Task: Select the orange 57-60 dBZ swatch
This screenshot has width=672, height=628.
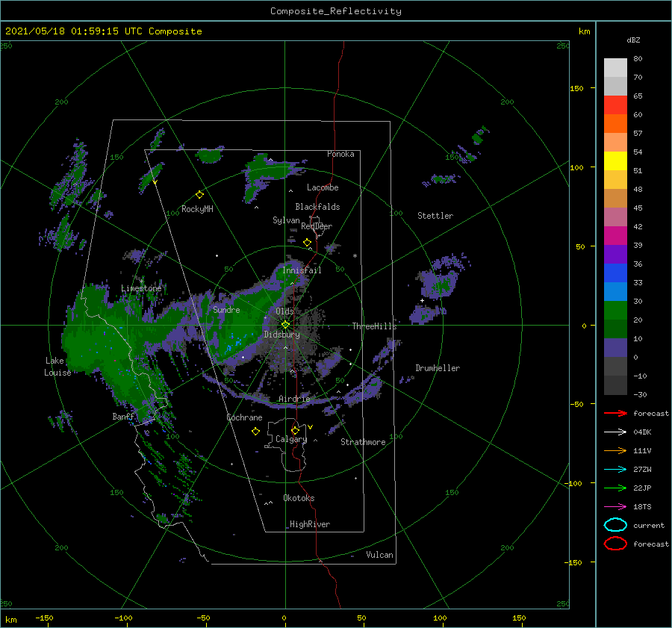Action: click(615, 123)
